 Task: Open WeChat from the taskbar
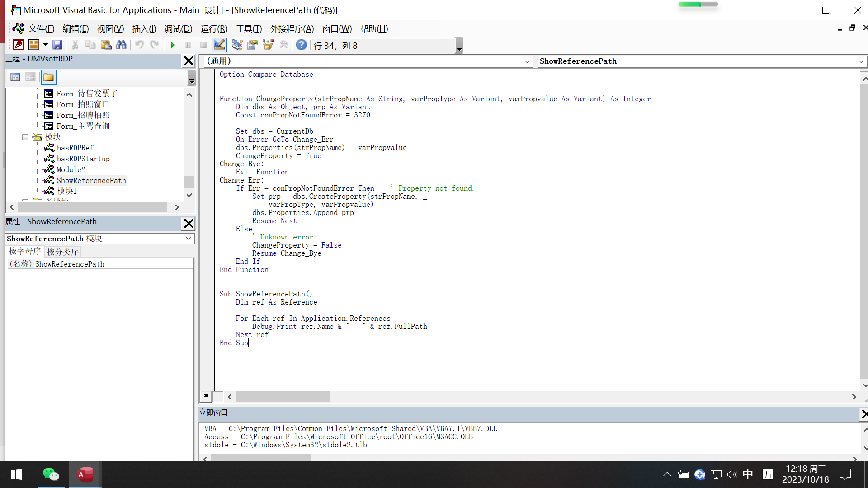[x=51, y=474]
